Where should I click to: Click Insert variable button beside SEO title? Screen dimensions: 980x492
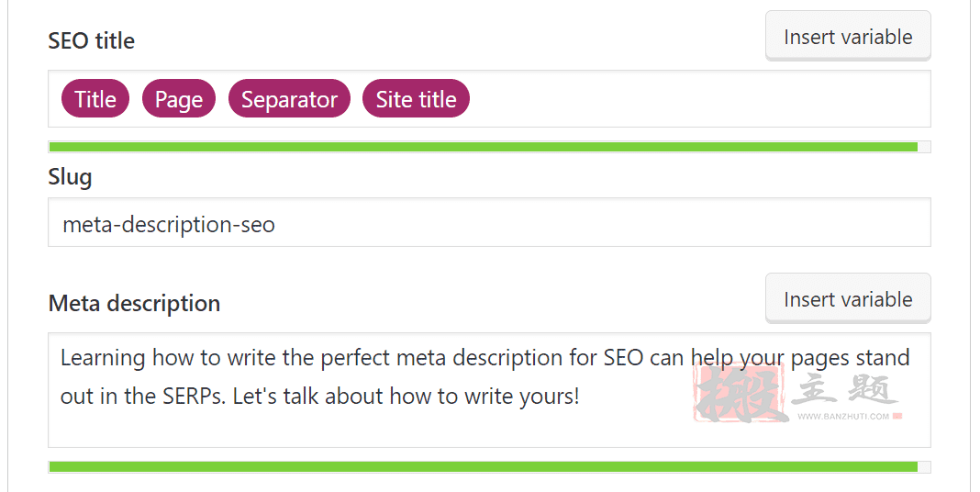point(848,36)
